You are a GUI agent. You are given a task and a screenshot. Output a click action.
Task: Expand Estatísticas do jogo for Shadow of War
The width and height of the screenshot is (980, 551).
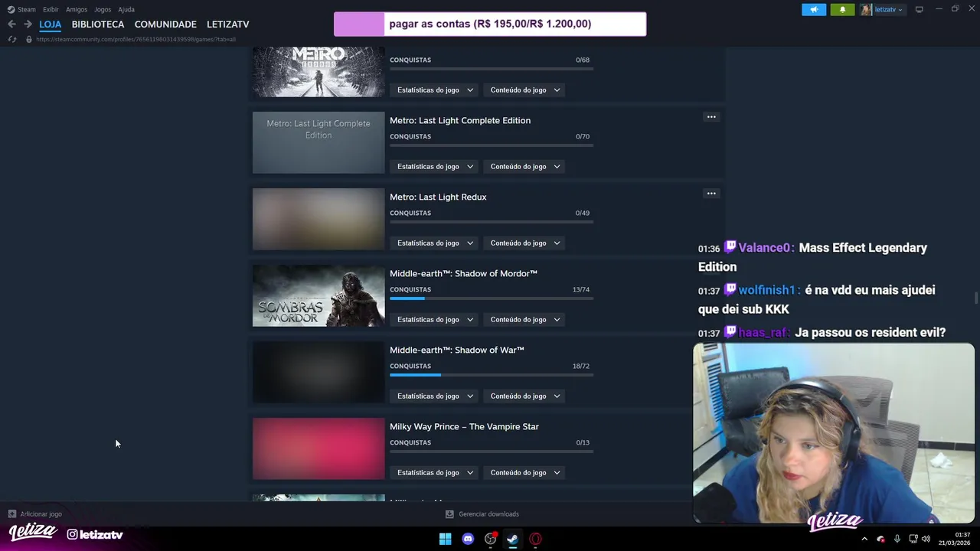[435, 396]
